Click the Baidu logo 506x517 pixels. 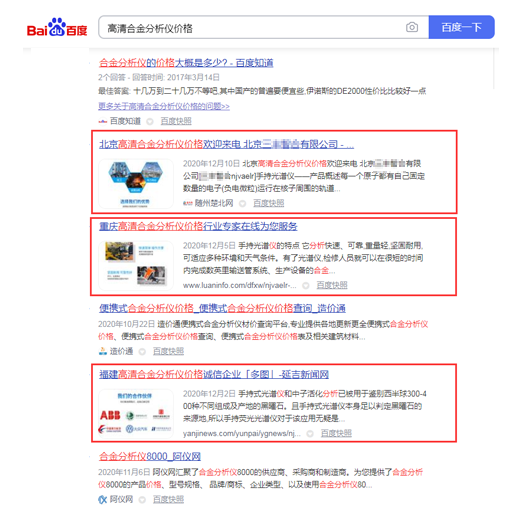point(57,27)
